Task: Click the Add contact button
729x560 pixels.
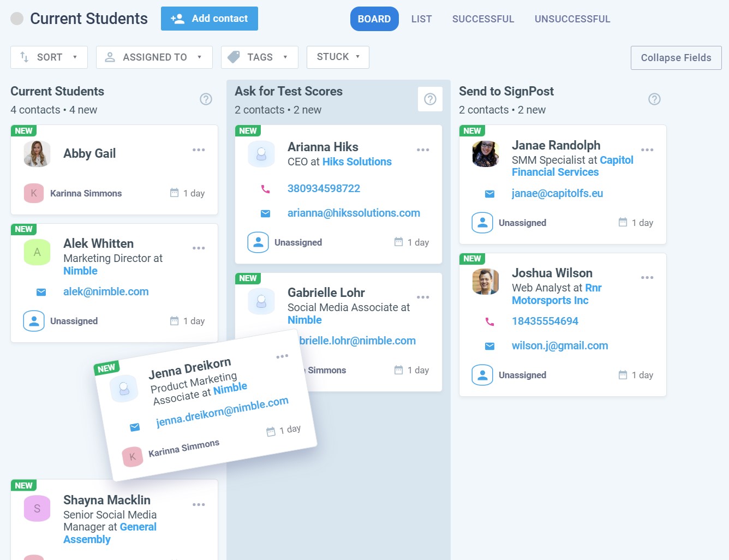Action: [210, 19]
